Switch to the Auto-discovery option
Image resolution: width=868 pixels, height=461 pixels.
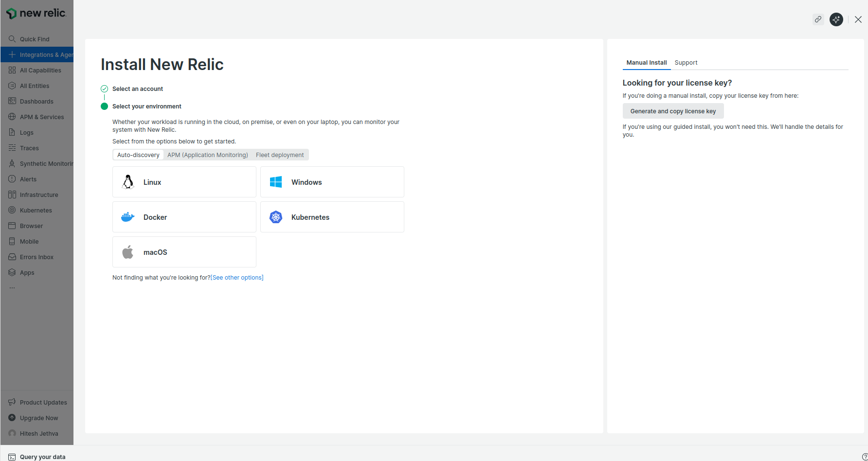(x=138, y=155)
